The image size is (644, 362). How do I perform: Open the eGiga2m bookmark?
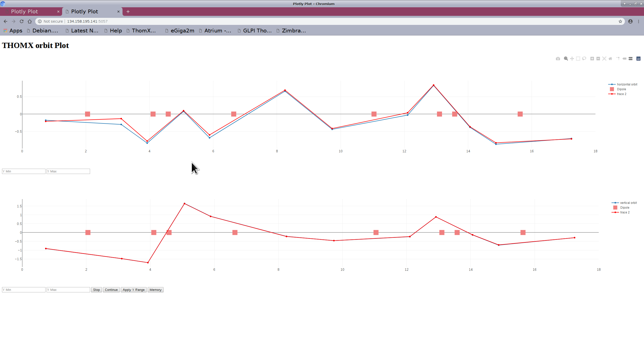pos(180,31)
